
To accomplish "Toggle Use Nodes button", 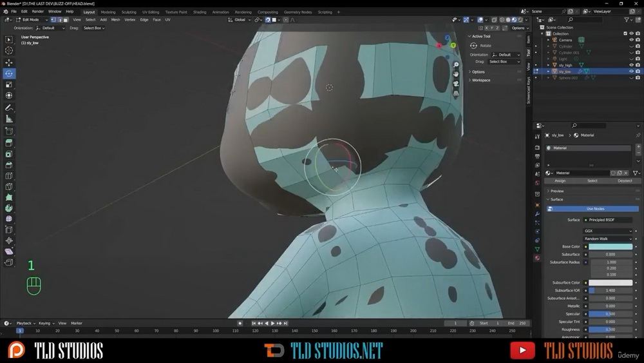I will (x=595, y=209).
